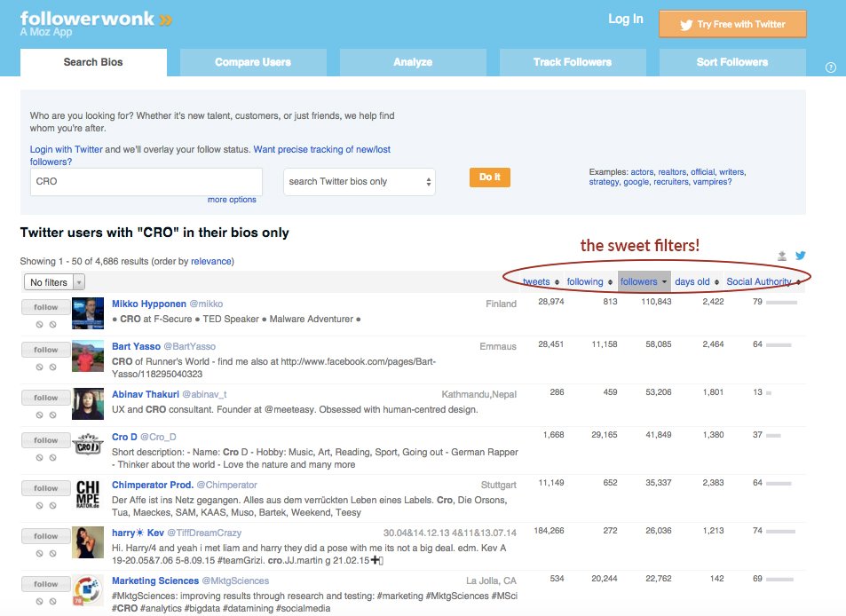Open Bart Yasso's profile picture
The image size is (846, 616).
(x=88, y=356)
